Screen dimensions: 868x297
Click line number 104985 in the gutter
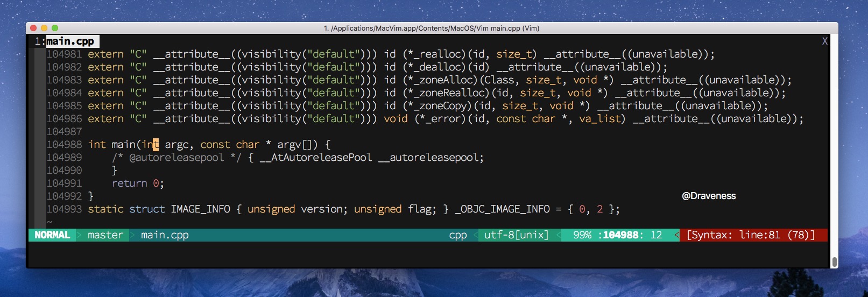tap(65, 106)
